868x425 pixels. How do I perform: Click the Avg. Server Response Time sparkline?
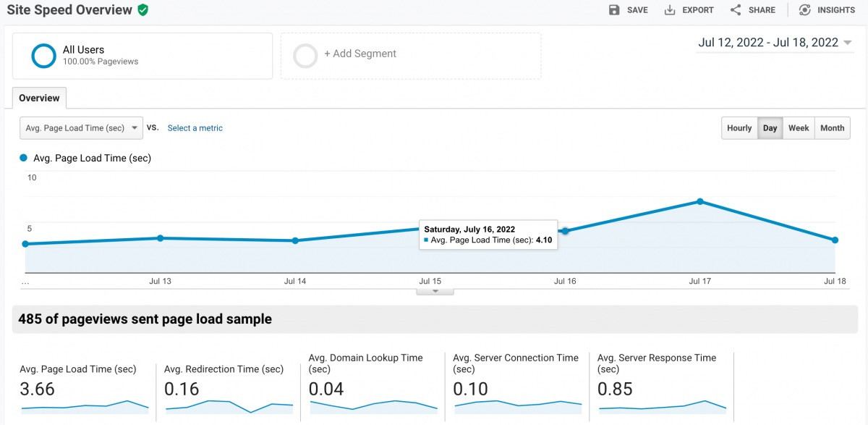[x=662, y=408]
